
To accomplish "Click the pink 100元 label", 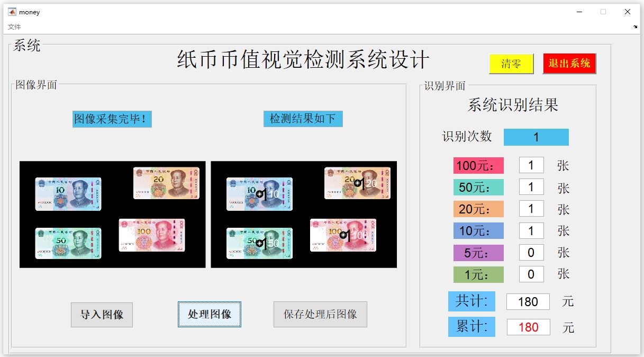I will click(x=478, y=165).
